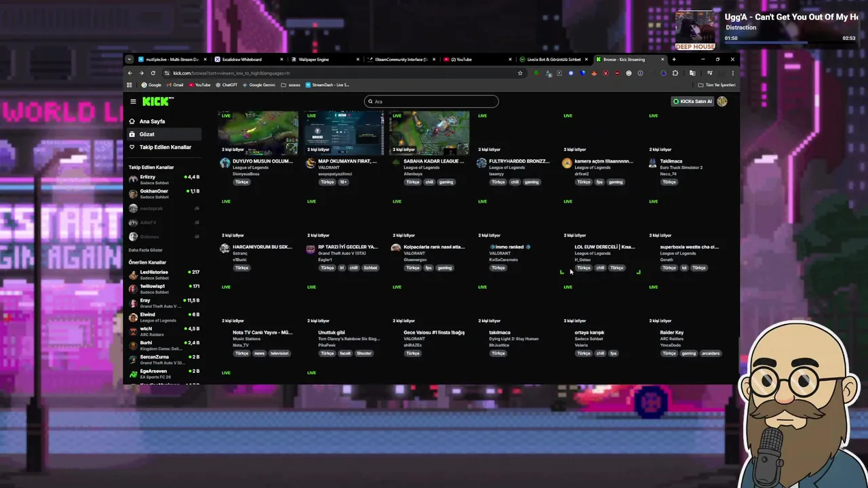Click the arcaiders tag on Raider Key stream
Screen dimensions: 868x488
[711, 354]
